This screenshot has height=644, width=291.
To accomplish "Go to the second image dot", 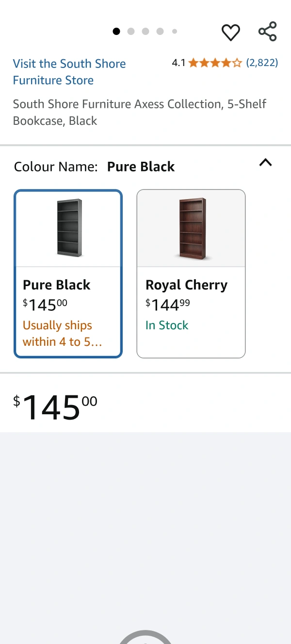I will tap(131, 32).
